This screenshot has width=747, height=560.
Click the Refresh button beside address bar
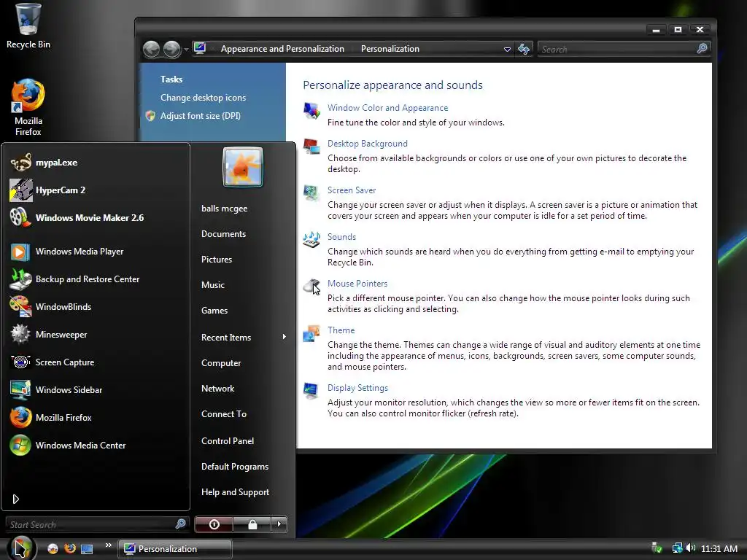point(524,49)
